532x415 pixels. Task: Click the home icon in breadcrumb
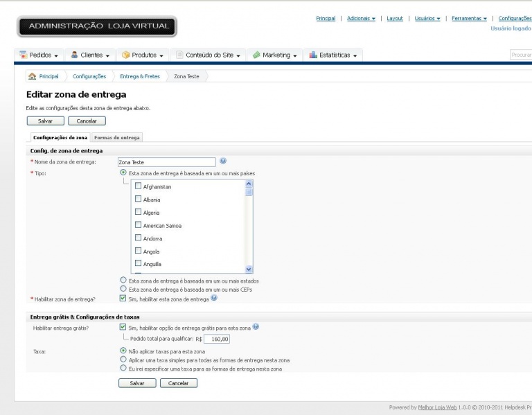[x=33, y=76]
